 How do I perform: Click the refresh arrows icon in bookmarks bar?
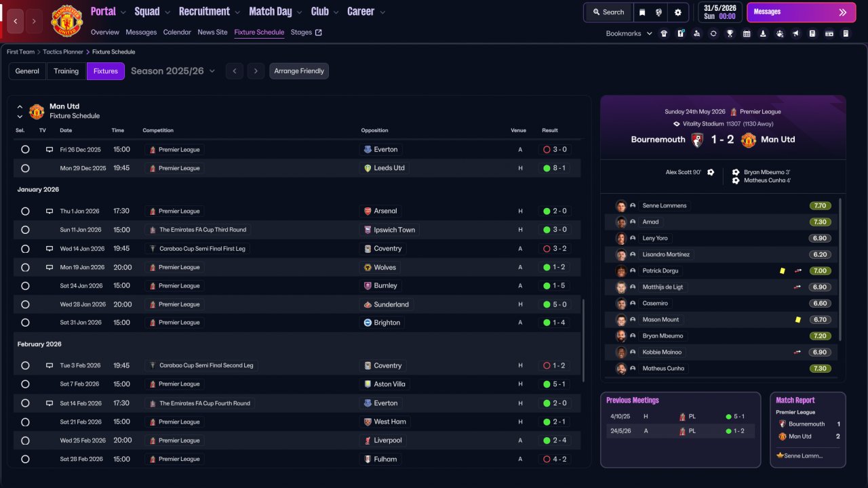713,33
